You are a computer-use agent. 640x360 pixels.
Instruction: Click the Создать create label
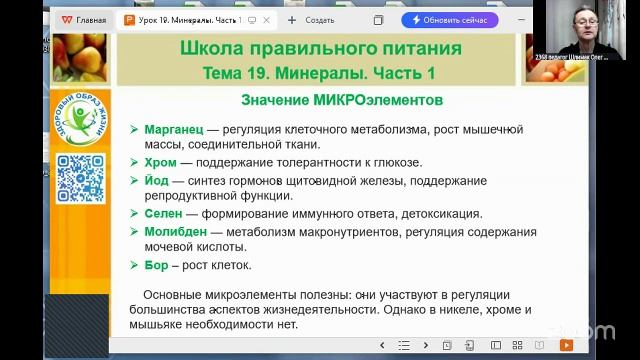320,20
